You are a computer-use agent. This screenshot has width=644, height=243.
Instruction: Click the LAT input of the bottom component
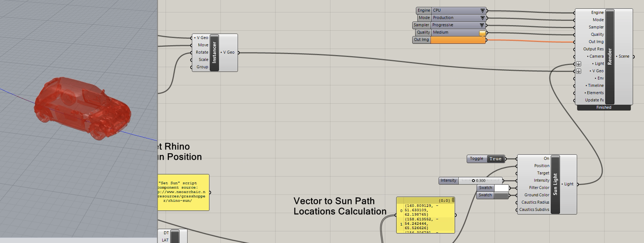[165, 240]
